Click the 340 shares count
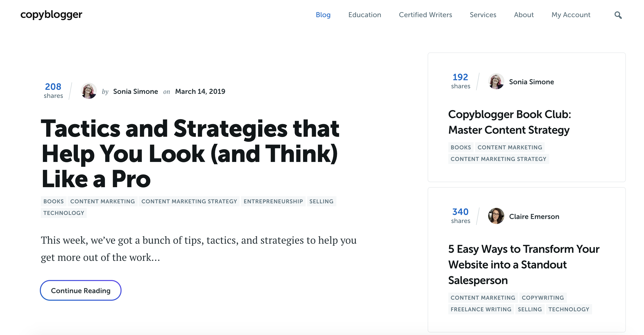Screen dimensions: 644x335 click(460, 216)
